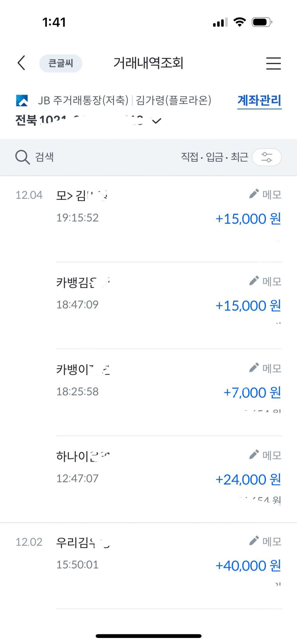
Task: Open the 계좌관리 link
Action: (259, 100)
